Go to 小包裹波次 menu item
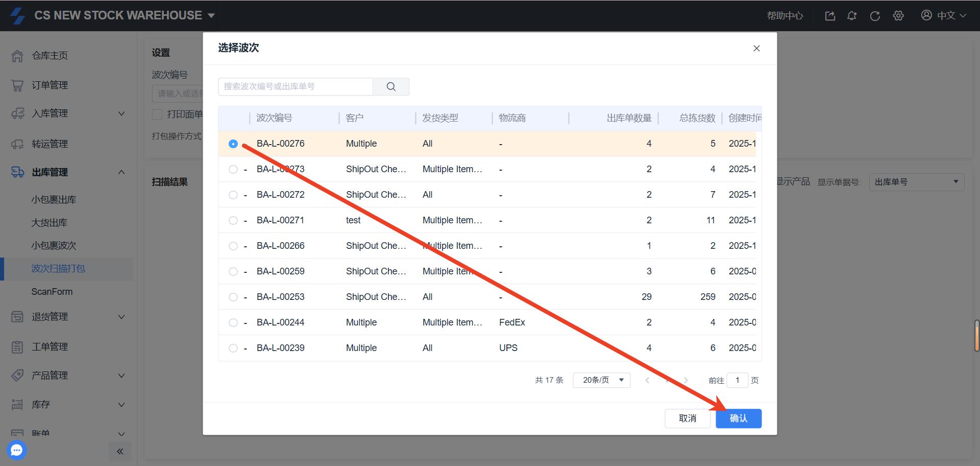The width and height of the screenshot is (980, 466). 54,246
